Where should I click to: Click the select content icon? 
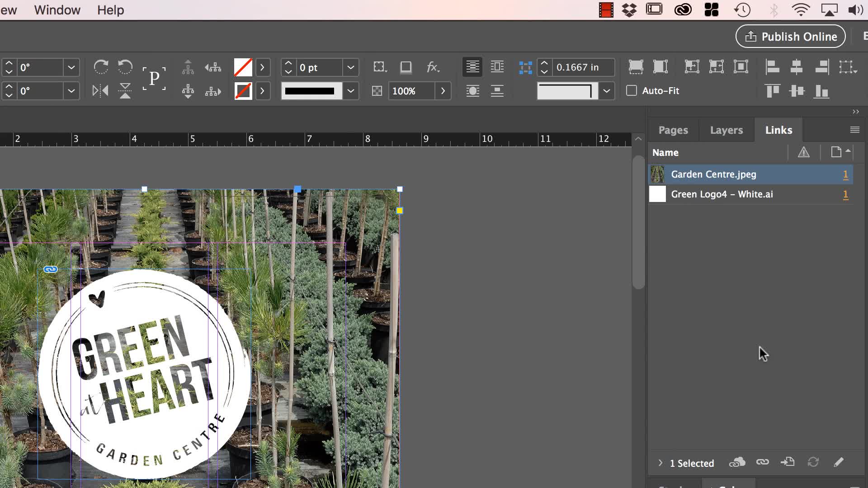coord(188,91)
